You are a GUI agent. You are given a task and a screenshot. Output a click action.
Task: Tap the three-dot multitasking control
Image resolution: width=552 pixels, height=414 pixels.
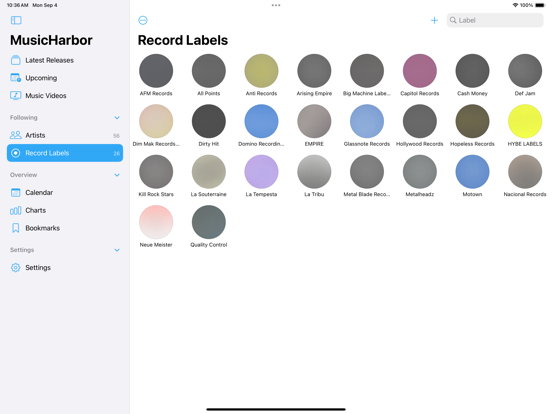[x=276, y=5]
